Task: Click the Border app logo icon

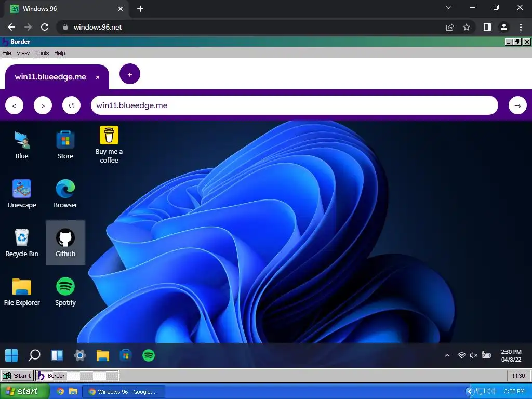Action: tap(5, 42)
